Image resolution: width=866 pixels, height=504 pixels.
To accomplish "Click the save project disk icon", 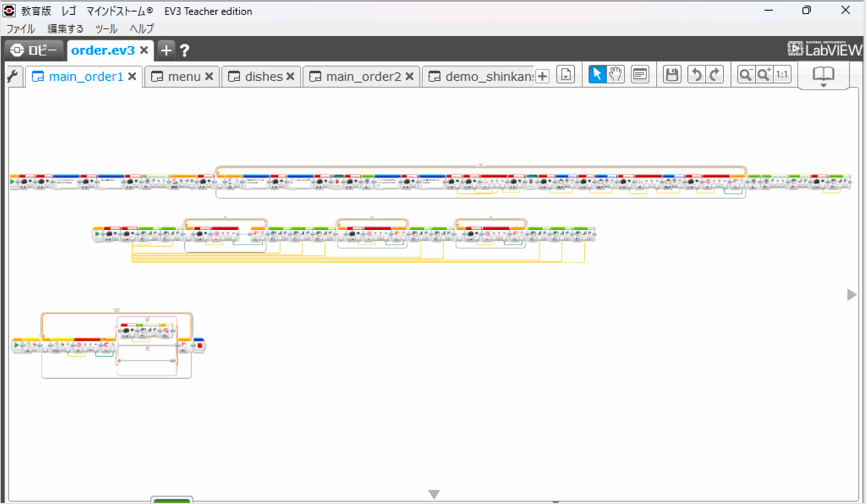I will [671, 75].
